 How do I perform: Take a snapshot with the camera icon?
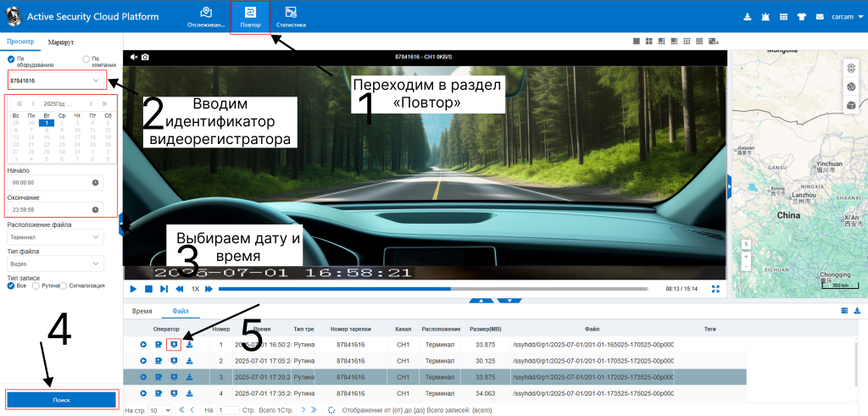coord(145,57)
